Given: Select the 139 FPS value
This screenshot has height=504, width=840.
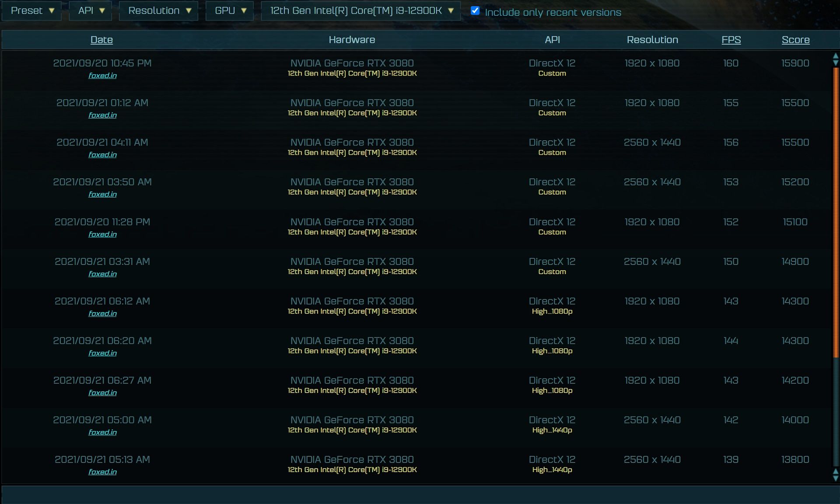Looking at the screenshot, I should click(x=731, y=459).
